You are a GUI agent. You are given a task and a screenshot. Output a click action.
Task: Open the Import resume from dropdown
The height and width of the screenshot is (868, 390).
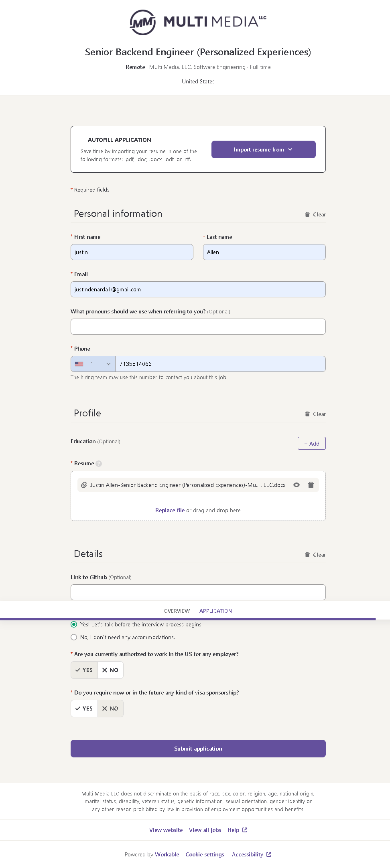(263, 149)
